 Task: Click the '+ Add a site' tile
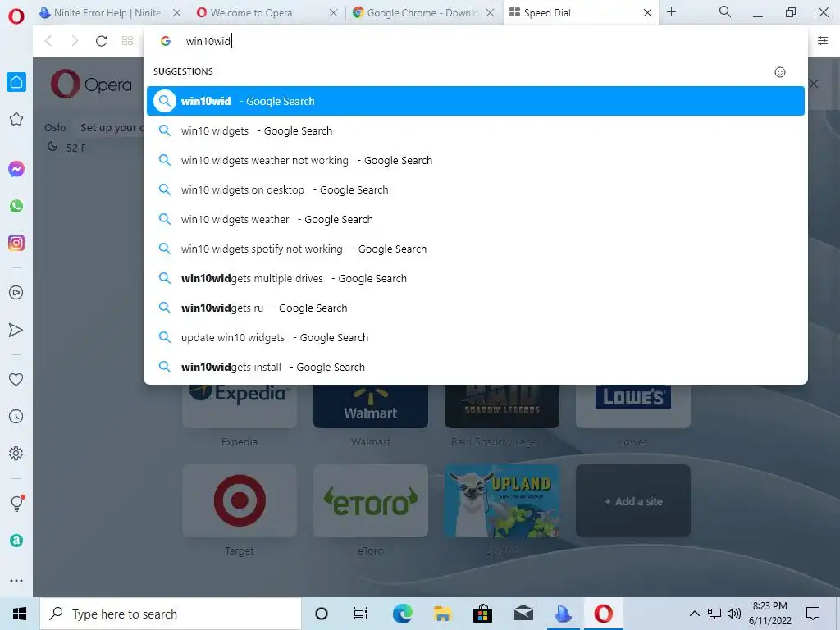tap(633, 501)
